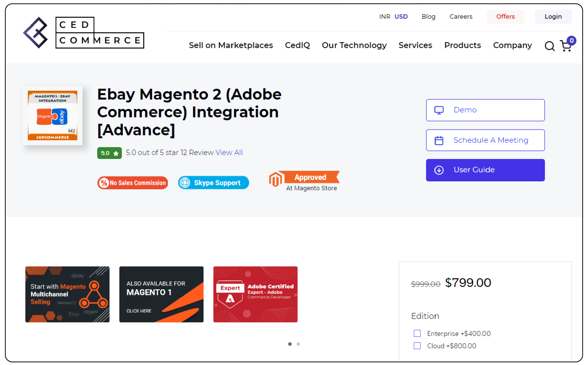Open the Also Available for Magento 1 banner
The height and width of the screenshot is (365, 588).
pyautogui.click(x=161, y=294)
